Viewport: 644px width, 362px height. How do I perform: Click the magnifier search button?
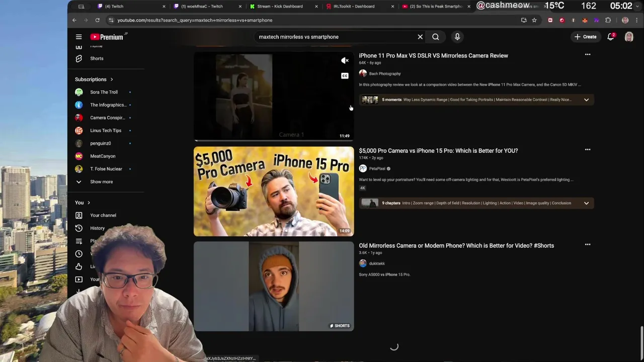[436, 37]
